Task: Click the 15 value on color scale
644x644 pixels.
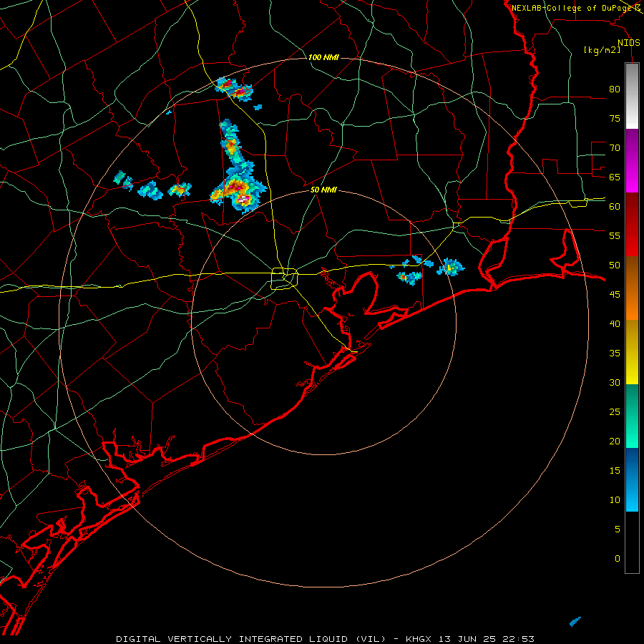Action: pyautogui.click(x=615, y=470)
